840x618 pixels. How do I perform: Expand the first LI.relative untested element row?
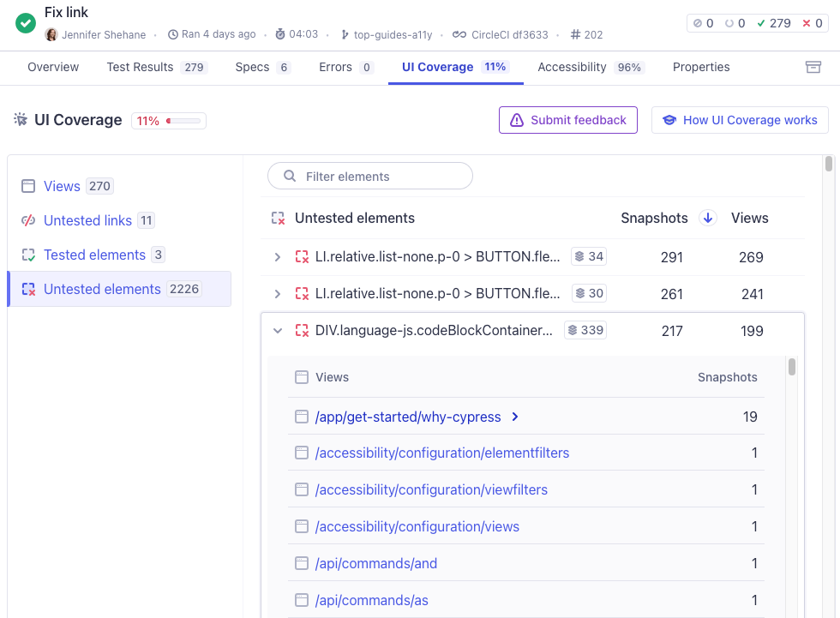277,255
